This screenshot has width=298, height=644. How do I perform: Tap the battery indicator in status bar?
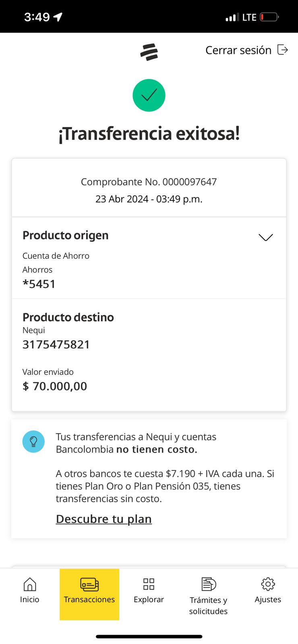269,17
